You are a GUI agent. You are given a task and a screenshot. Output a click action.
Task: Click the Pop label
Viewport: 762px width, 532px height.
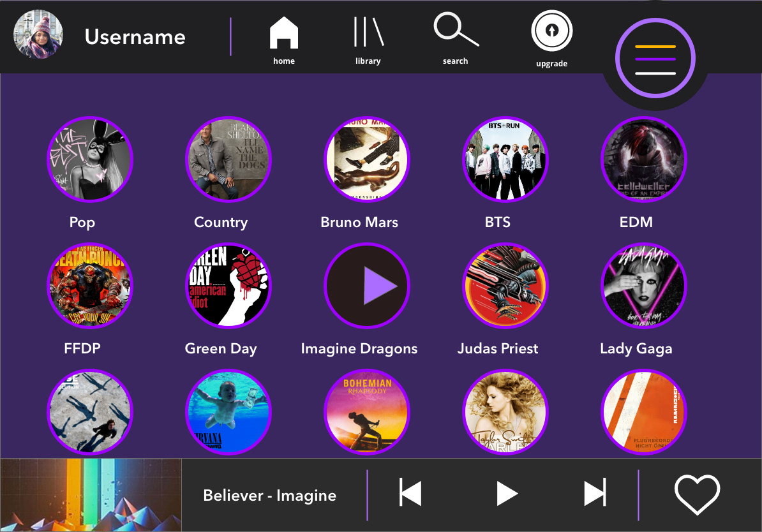pos(82,223)
